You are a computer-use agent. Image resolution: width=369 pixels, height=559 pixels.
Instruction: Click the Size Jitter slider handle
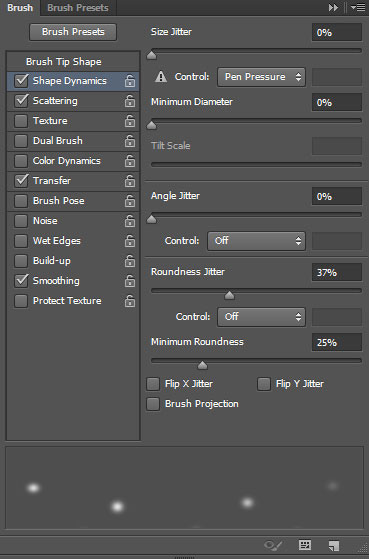pyautogui.click(x=152, y=55)
